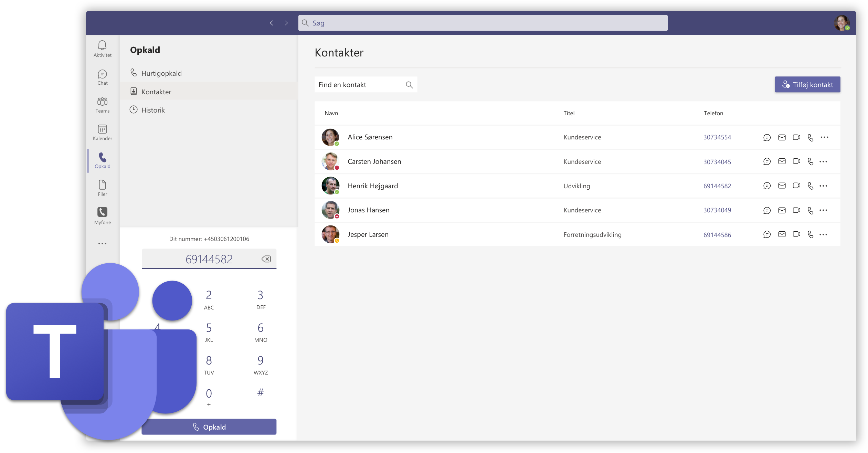Click the Tilføj kontakt button
The width and height of the screenshot is (868, 453).
pyautogui.click(x=807, y=85)
